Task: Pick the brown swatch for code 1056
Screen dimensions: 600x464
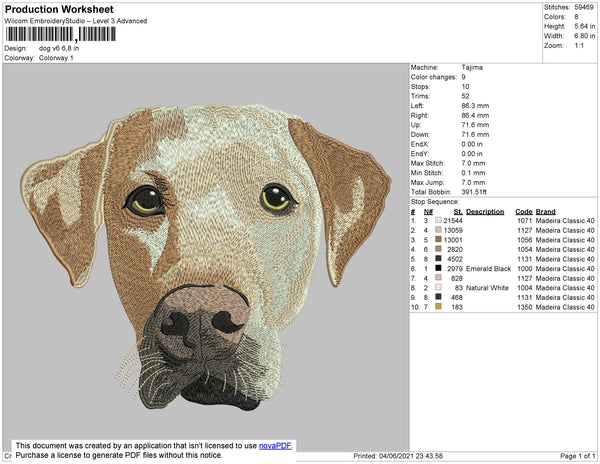Action: coord(438,240)
